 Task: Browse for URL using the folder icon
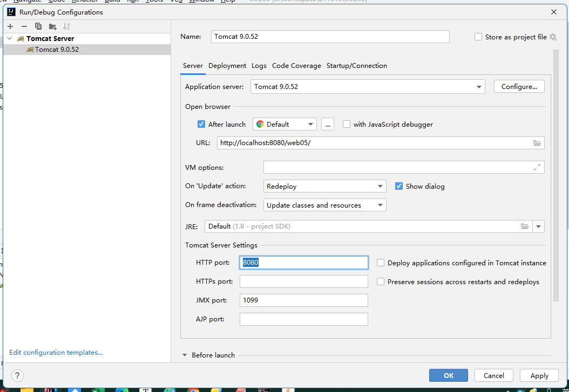coord(537,143)
